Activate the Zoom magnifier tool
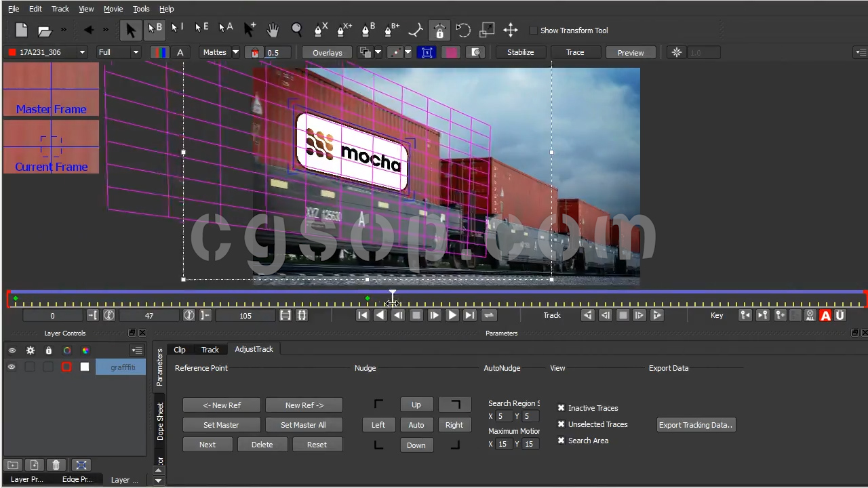868x488 pixels. [x=296, y=30]
